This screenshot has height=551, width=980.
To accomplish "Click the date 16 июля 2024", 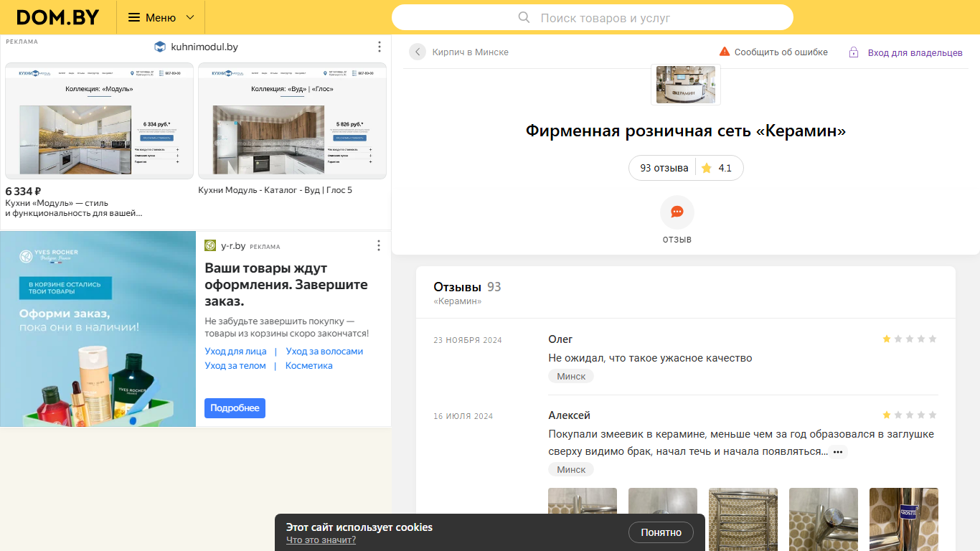I will coord(463,416).
